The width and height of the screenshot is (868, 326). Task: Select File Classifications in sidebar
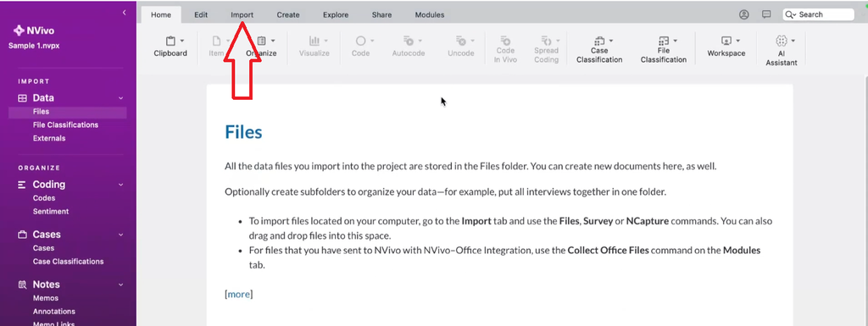coord(65,124)
